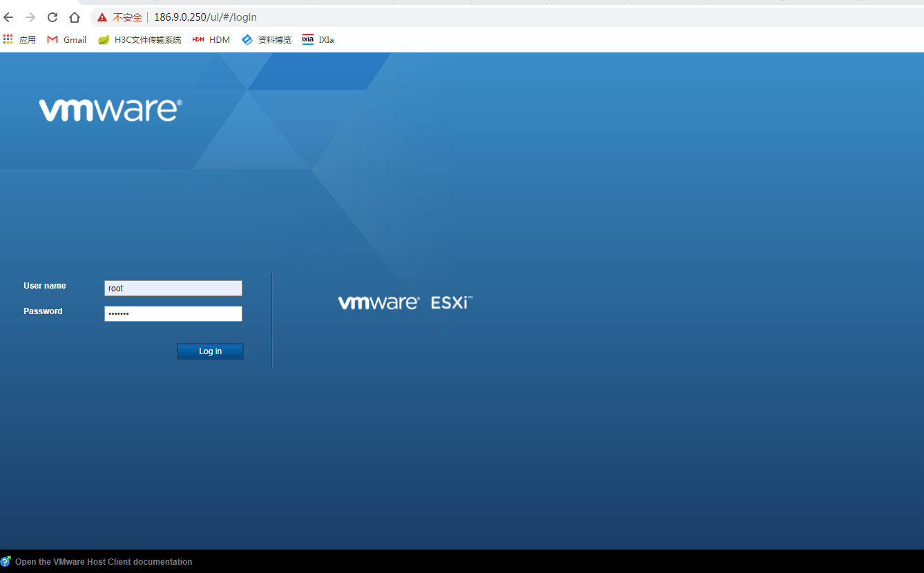This screenshot has height=573, width=924.
Task: Open the 资料博览 bookmark
Action: (267, 39)
